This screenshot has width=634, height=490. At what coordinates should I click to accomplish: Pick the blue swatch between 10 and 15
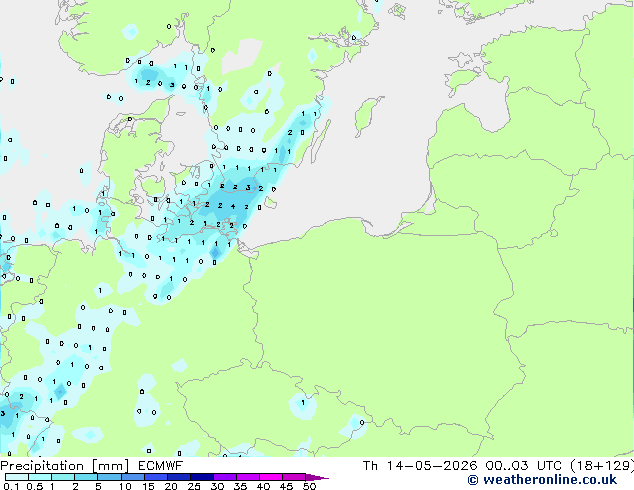click(x=133, y=477)
